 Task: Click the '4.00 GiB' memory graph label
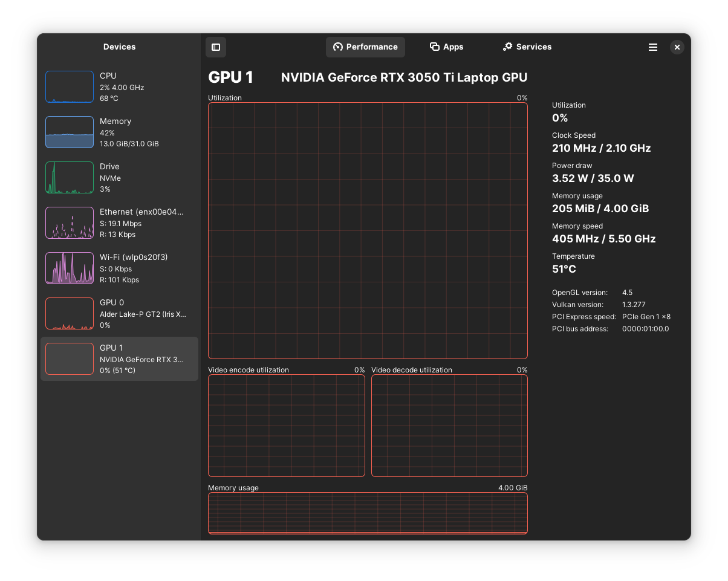pyautogui.click(x=513, y=488)
